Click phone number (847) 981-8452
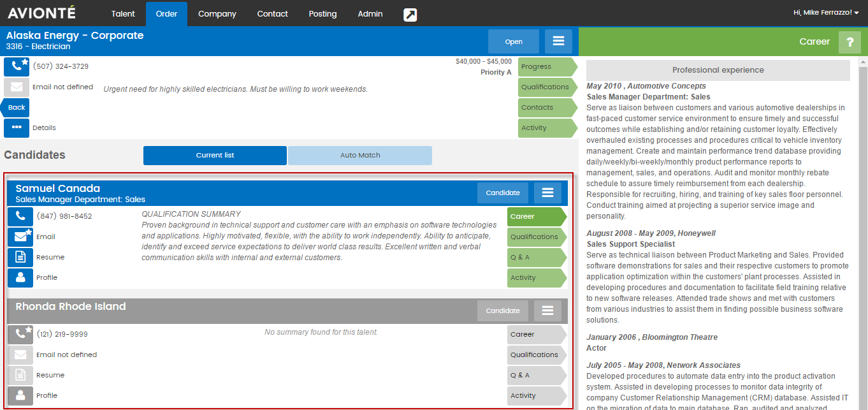The image size is (868, 410). [64, 216]
